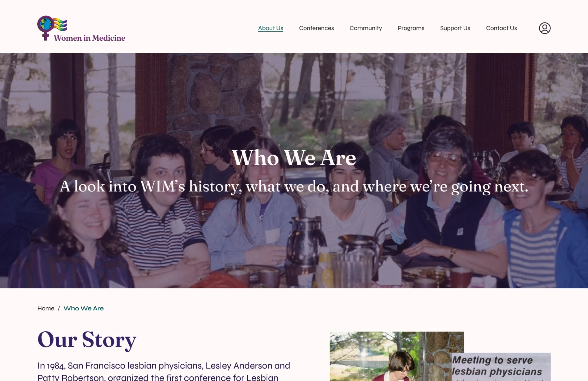Open the Conferences navigation menu
The height and width of the screenshot is (381, 588).
click(x=316, y=28)
